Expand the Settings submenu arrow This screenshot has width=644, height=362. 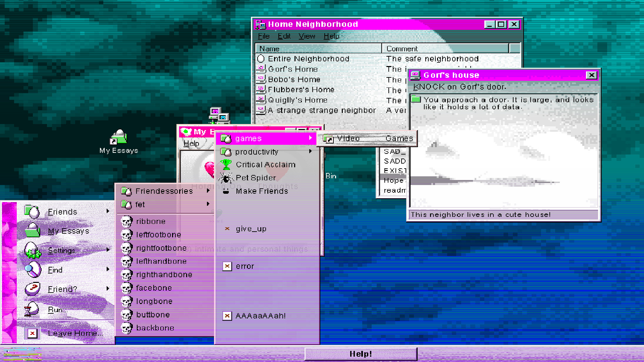108,250
